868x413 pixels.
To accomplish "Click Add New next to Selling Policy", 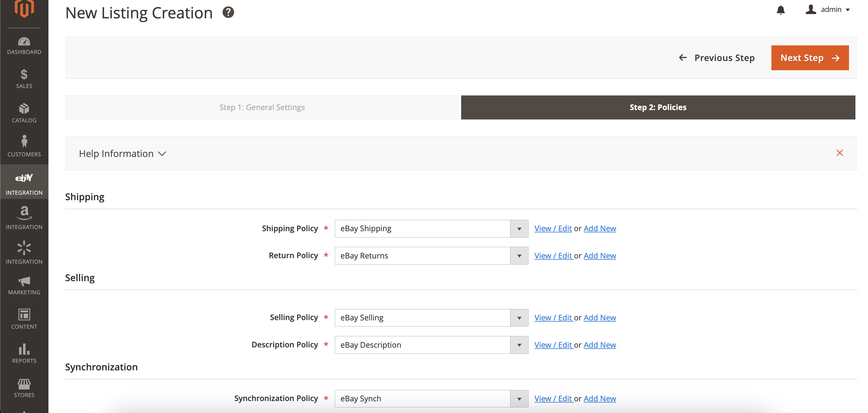I will pyautogui.click(x=599, y=317).
